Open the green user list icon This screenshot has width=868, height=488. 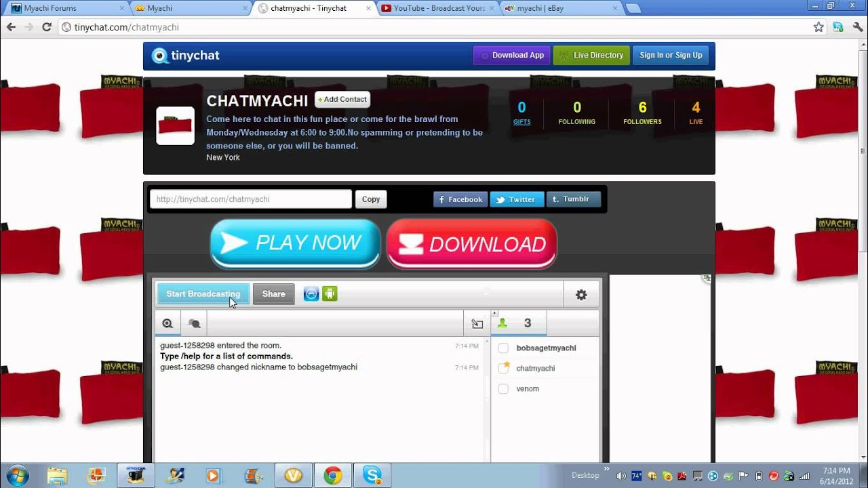pyautogui.click(x=502, y=323)
